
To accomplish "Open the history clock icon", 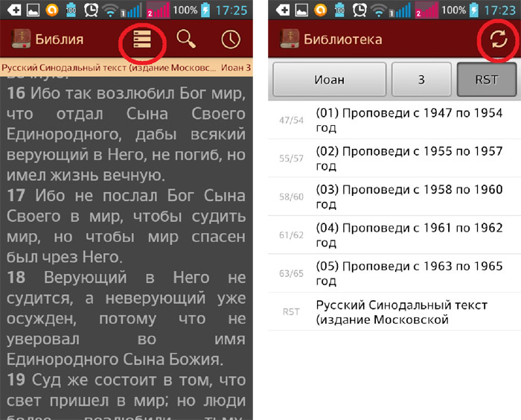I will pyautogui.click(x=231, y=39).
